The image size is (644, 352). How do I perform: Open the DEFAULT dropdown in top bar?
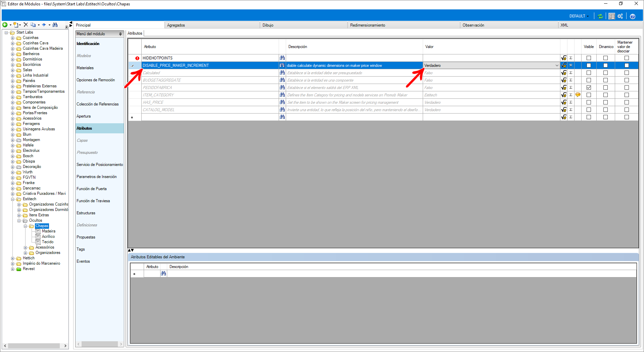579,16
